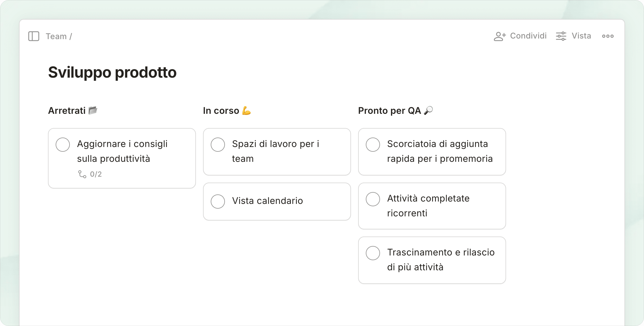This screenshot has height=326, width=644.
Task: Tick Trascinamento e rilascio di più attività
Action: coord(373,253)
